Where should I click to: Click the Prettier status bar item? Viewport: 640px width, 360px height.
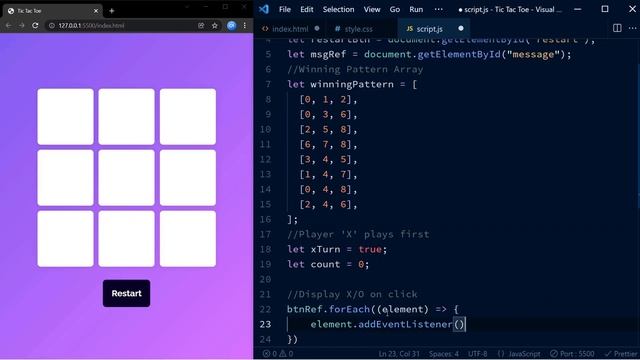tap(620, 353)
